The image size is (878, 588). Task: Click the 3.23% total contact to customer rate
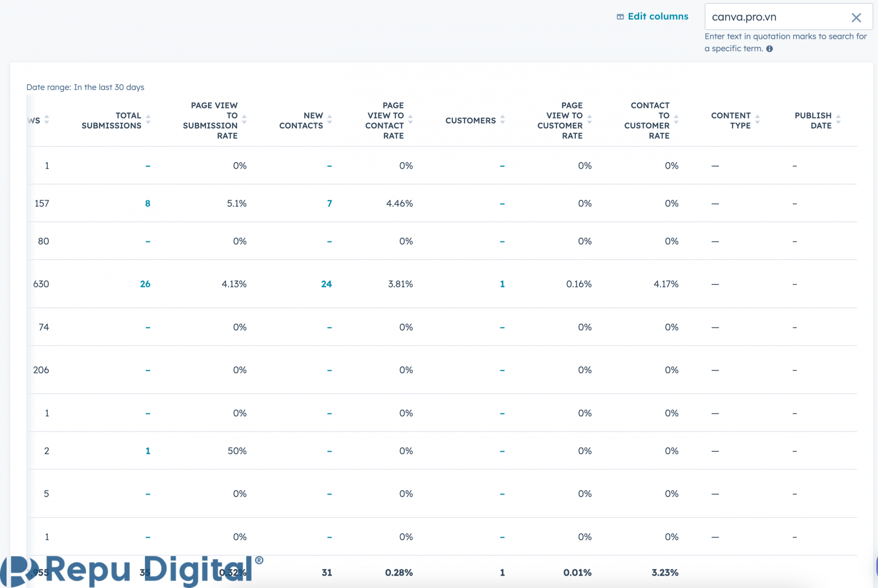665,572
